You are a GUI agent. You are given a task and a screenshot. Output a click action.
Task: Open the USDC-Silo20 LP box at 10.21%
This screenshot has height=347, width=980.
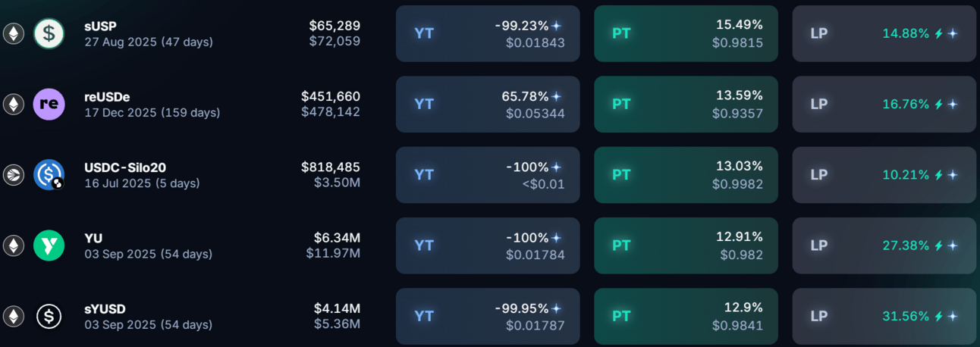[884, 175]
